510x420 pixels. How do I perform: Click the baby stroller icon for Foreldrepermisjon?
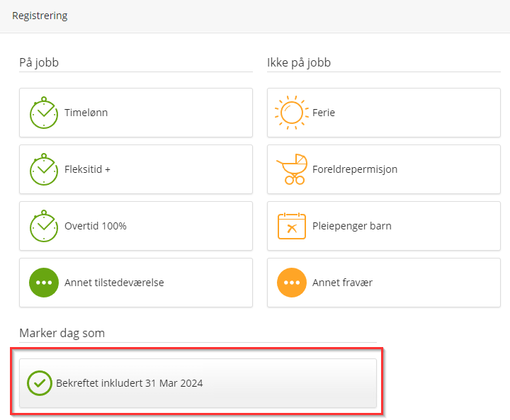tap(292, 169)
